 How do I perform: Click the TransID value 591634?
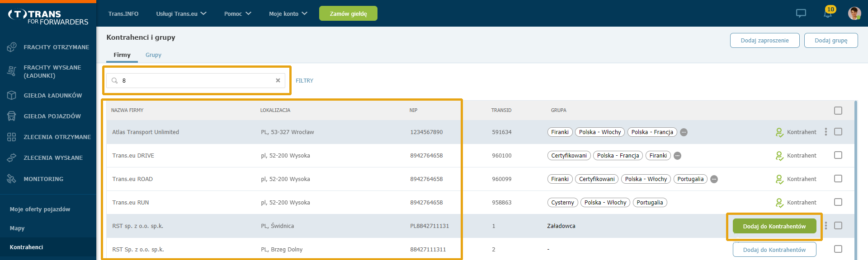502,132
